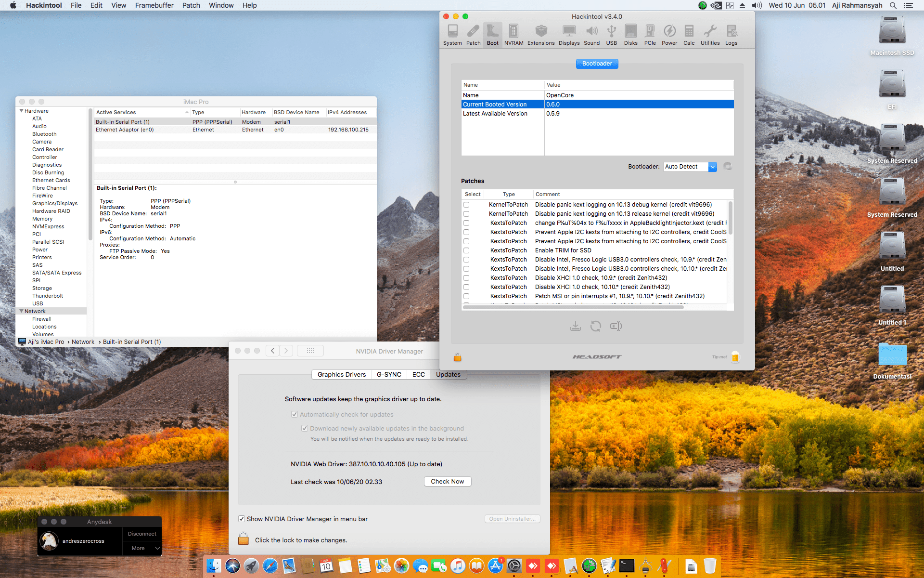The height and width of the screenshot is (578, 924).
Task: Select the NVRAM toolbar icon in Hackintool
Action: coord(514,35)
